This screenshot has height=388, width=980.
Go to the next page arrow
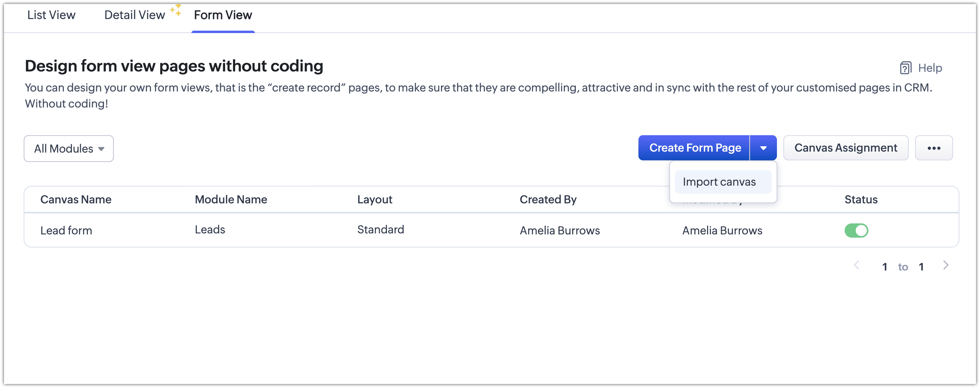(x=946, y=265)
